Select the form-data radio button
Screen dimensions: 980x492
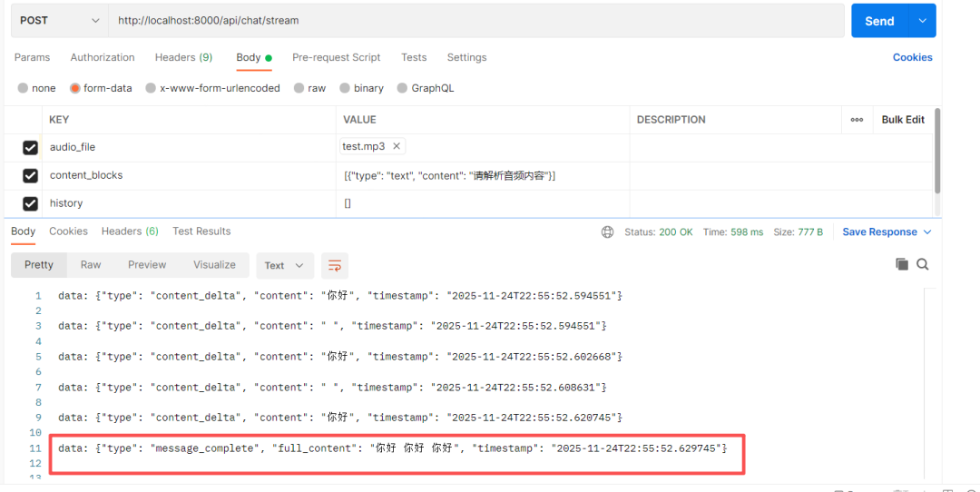[75, 88]
